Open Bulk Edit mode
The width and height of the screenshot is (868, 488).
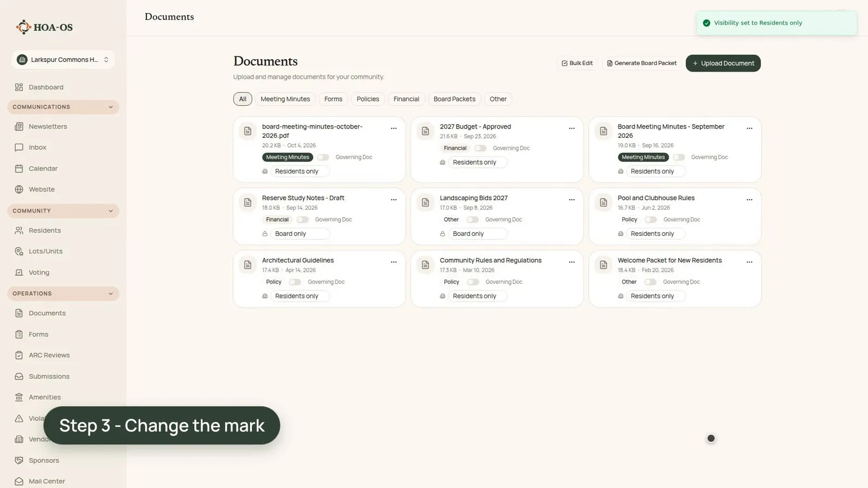(577, 63)
